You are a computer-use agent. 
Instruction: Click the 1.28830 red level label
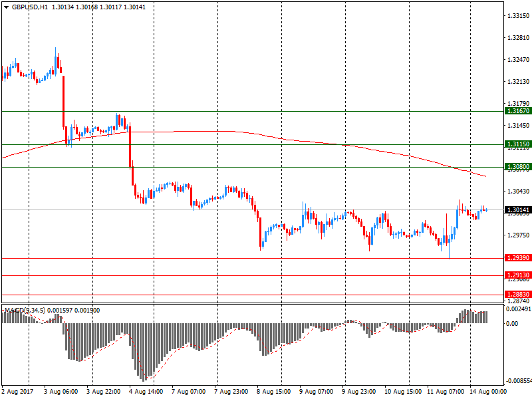518,294
